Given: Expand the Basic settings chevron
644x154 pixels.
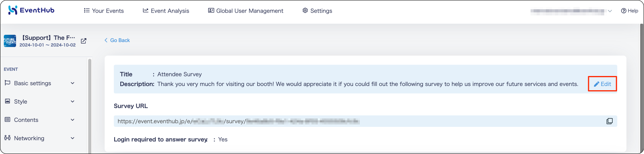Looking at the screenshot, I should tap(73, 83).
